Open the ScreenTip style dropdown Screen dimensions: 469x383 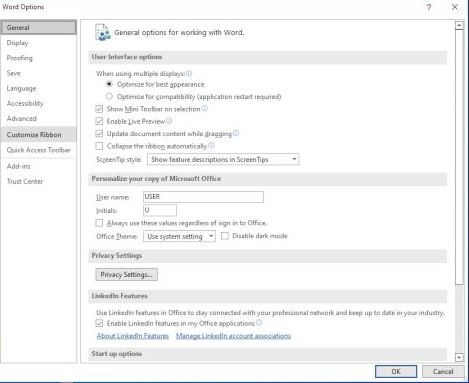click(x=223, y=159)
